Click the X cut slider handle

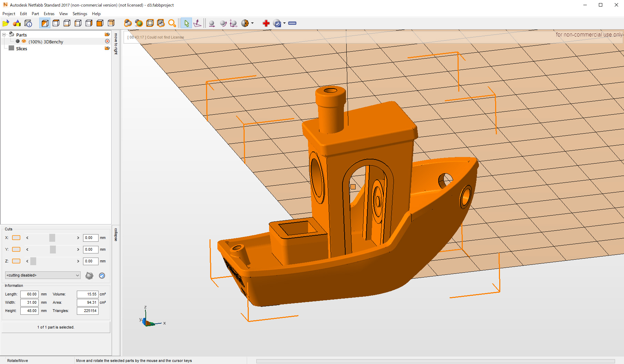click(x=52, y=238)
